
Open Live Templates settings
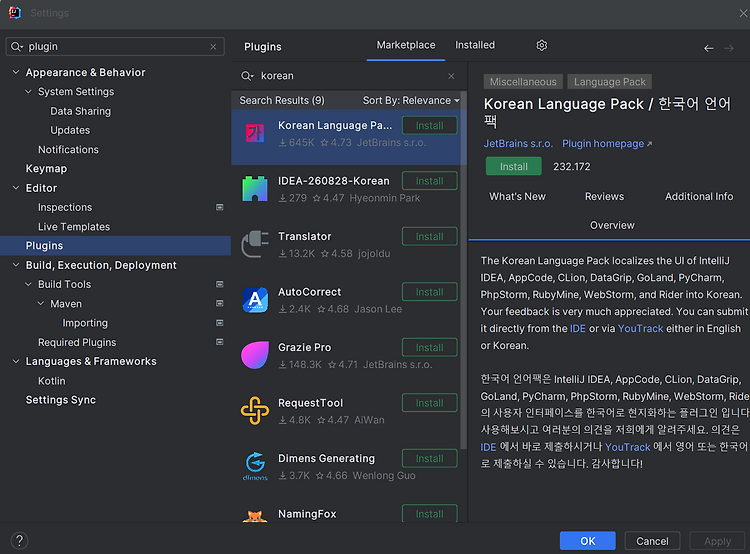[74, 227]
